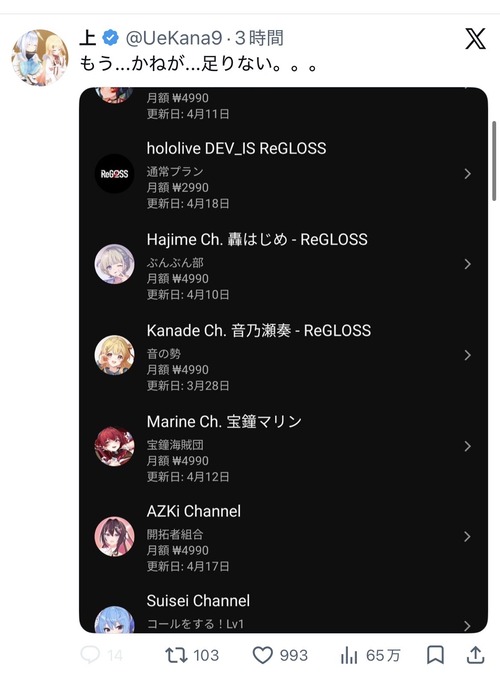Viewport: 500px width, 691px height.
Task: Click the Hajime Ch. avatar thumbnail
Action: [114, 264]
